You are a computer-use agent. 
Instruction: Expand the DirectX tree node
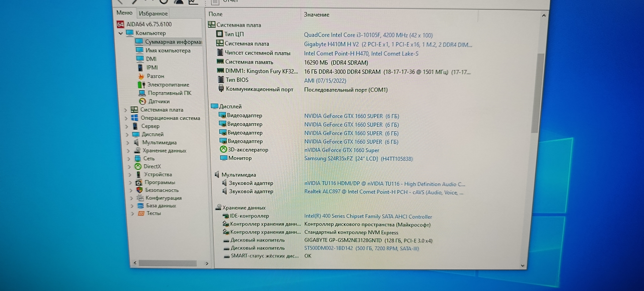pos(129,167)
